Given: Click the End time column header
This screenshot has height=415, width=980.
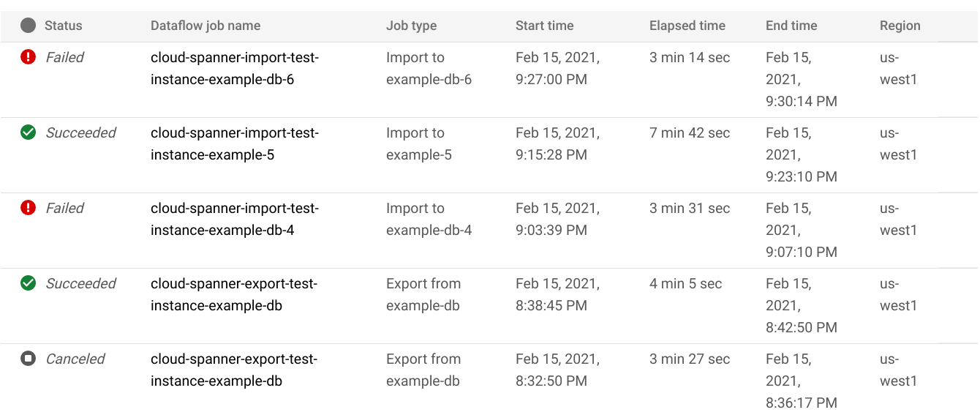Looking at the screenshot, I should coord(791,26).
